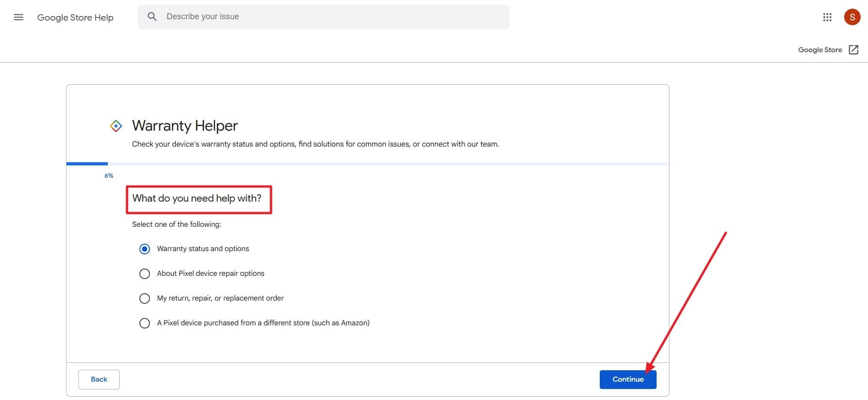Click the search magnifier icon
The width and height of the screenshot is (868, 400).
pyautogui.click(x=152, y=16)
